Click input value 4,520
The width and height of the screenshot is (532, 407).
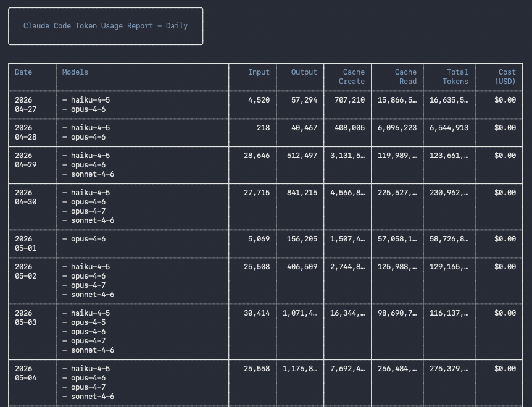(x=259, y=100)
